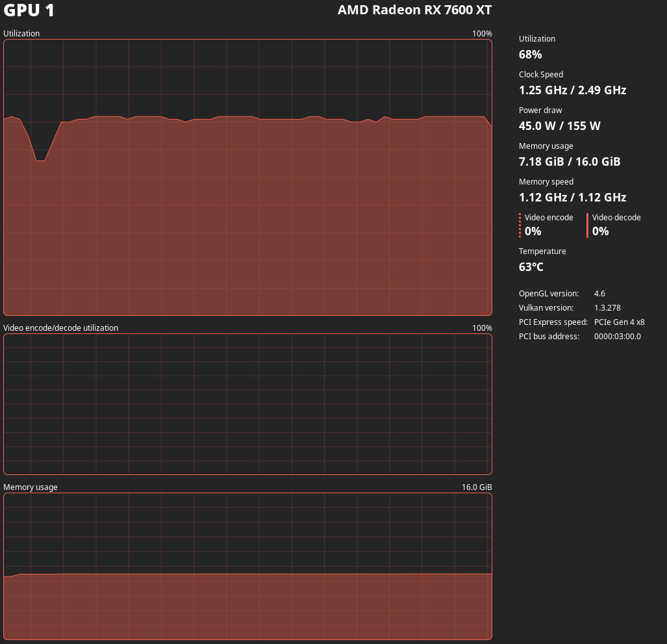This screenshot has width=667, height=644.
Task: Click the Memory usage label above bottom graph
Action: point(31,487)
